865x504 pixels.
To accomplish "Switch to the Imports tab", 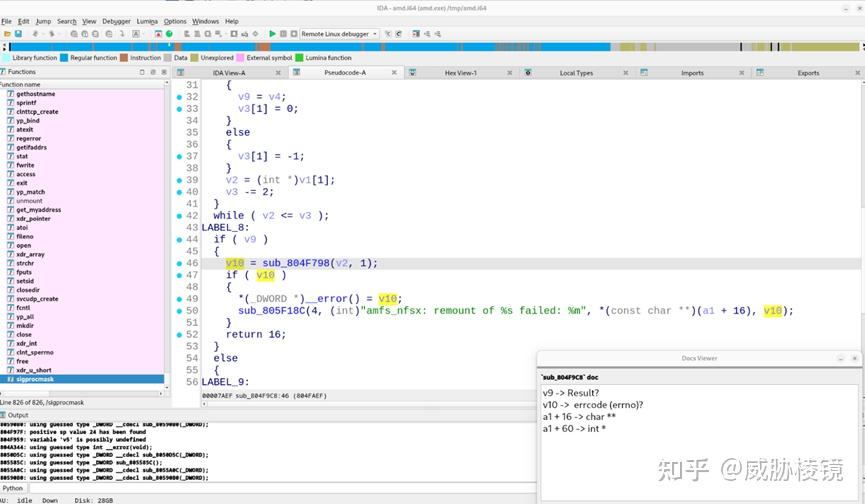I will point(692,73).
